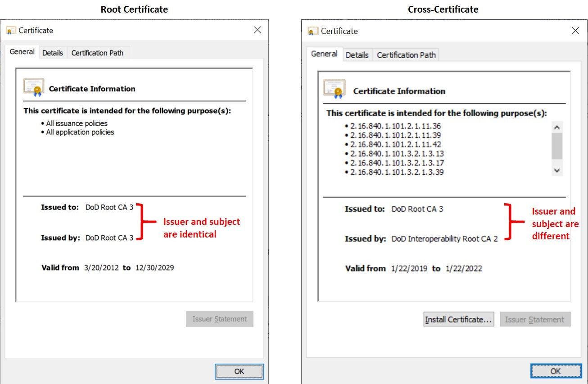Click valid-from date 3/20/2012
The width and height of the screenshot is (588, 384).
[x=101, y=268]
